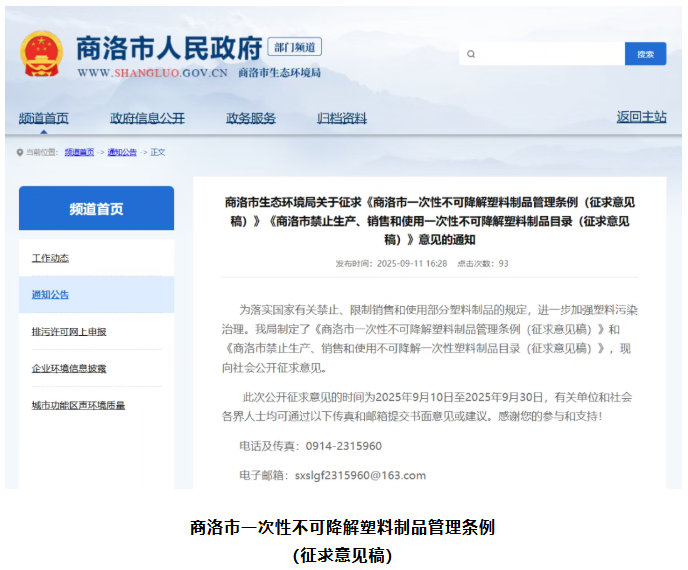Click 频道首页 in the breadcrumb
Screen dimensions: 688x570
pyautogui.click(x=79, y=152)
